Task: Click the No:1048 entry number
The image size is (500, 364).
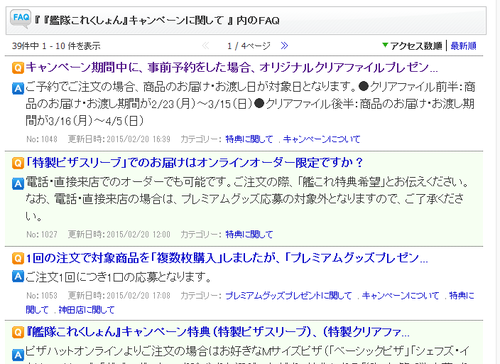Action: [x=42, y=139]
